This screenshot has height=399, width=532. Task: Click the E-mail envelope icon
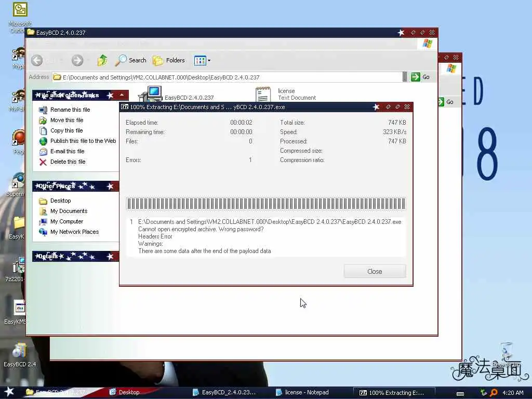[43, 152]
